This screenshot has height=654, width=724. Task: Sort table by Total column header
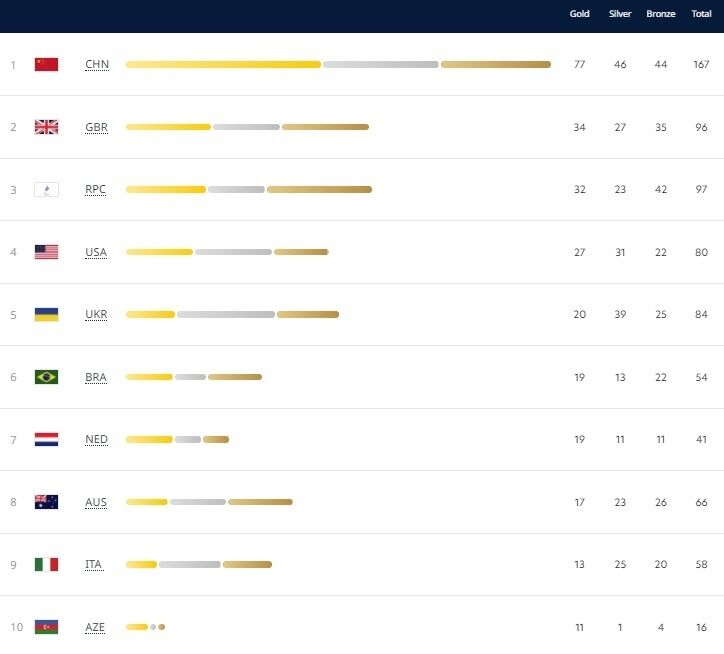[701, 14]
